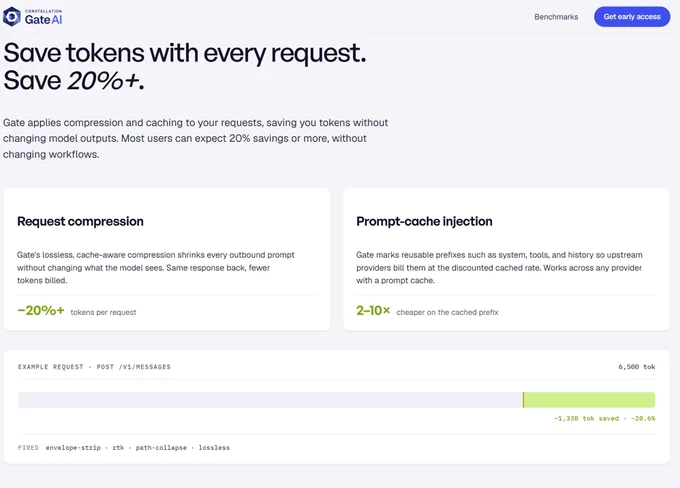Screen dimensions: 680x488
Task: Select the Request compression card heading
Action: [80, 221]
